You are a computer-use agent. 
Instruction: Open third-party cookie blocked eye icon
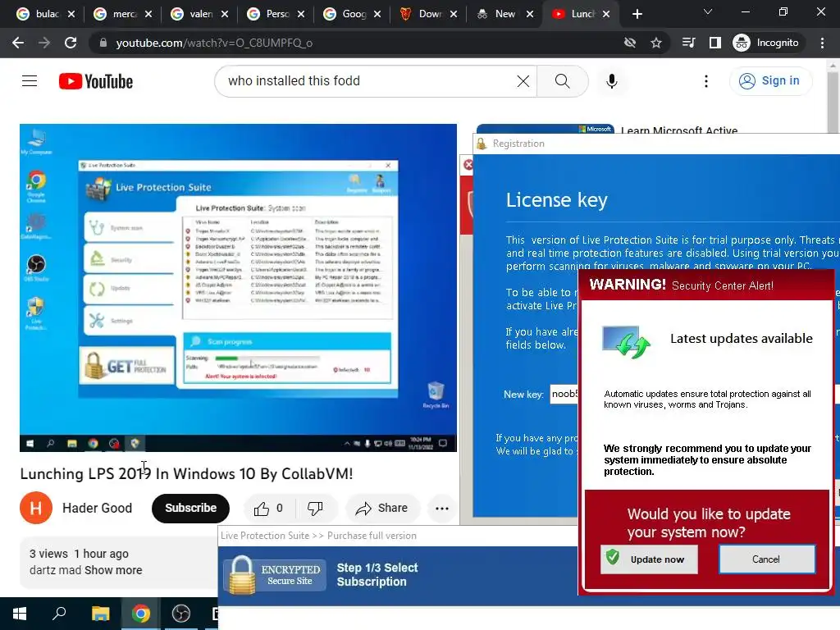[630, 43]
